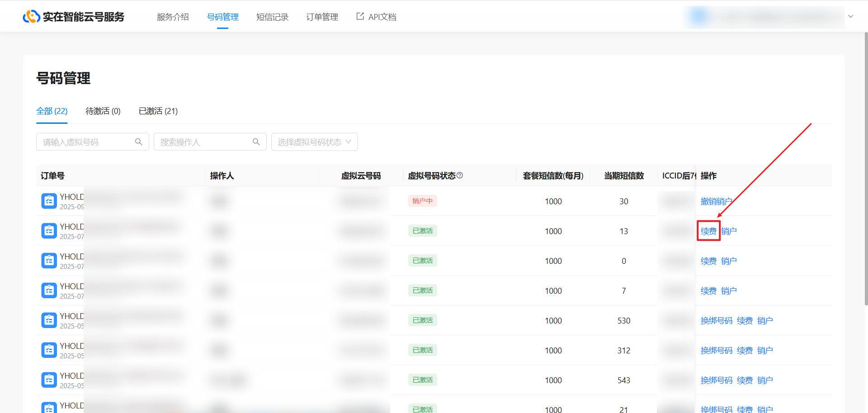The image size is (868, 413).
Task: Click 销户 in row with 0 messages
Action: coord(729,261)
